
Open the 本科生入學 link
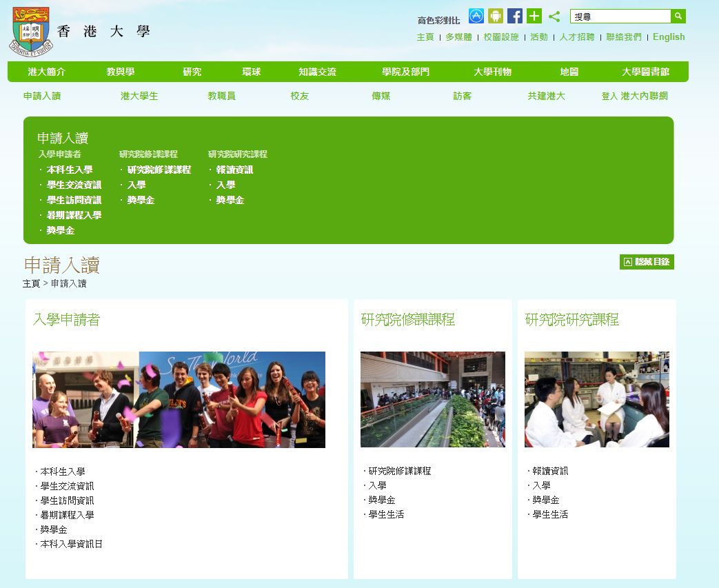[x=69, y=170]
